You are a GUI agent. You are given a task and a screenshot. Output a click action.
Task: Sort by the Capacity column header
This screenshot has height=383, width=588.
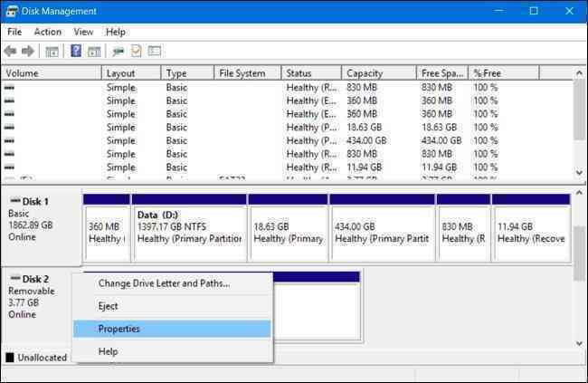379,73
